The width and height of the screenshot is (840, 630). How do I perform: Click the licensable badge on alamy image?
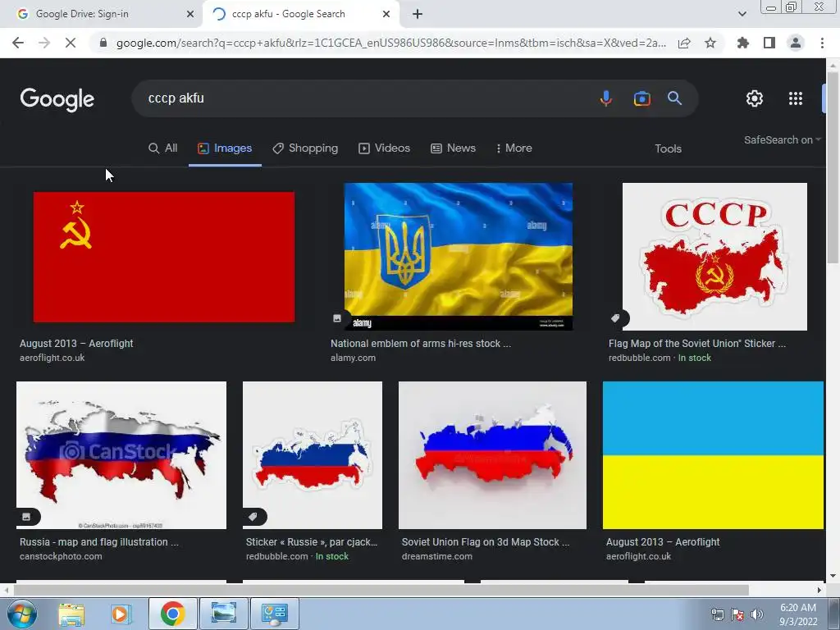pos(337,318)
